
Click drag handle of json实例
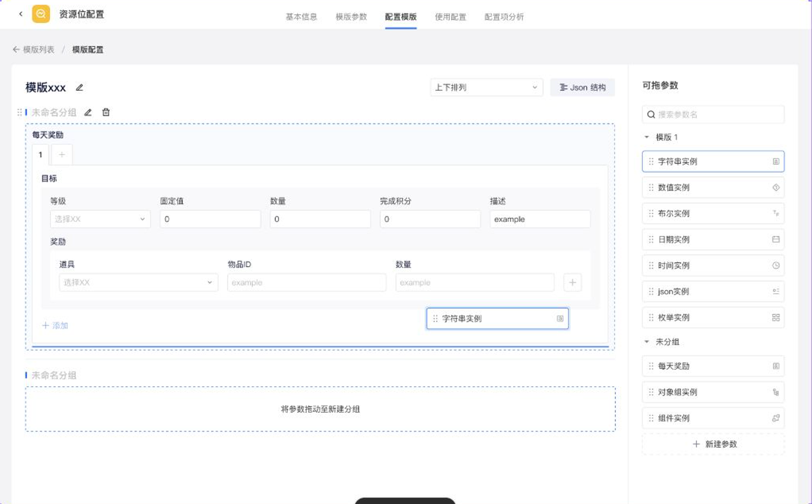(x=651, y=291)
